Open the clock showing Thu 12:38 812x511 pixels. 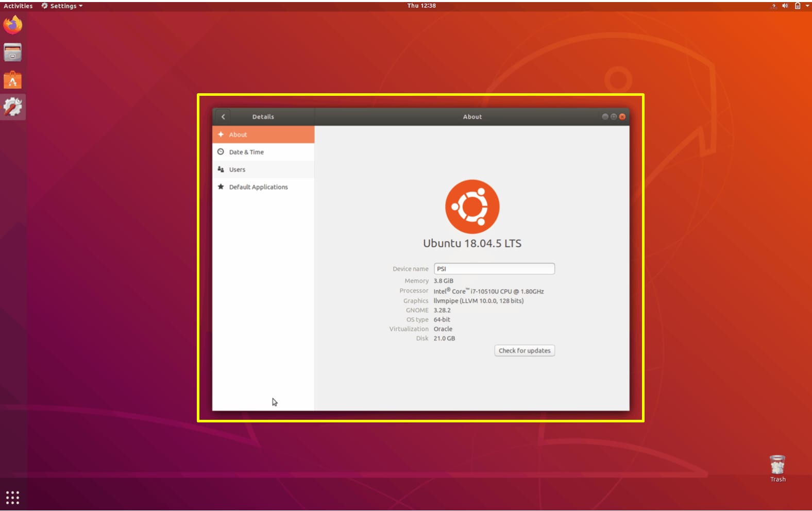tap(421, 6)
